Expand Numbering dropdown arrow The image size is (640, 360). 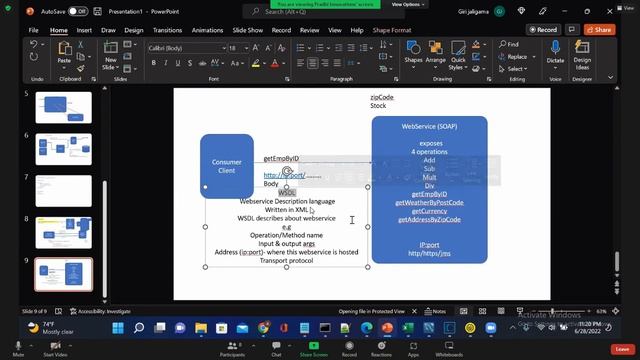tap(328, 48)
